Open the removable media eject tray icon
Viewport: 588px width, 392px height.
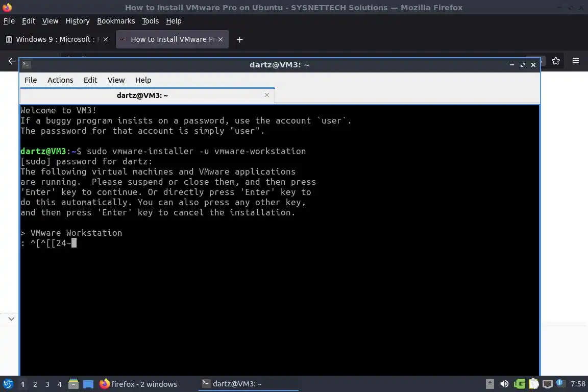[490, 384]
